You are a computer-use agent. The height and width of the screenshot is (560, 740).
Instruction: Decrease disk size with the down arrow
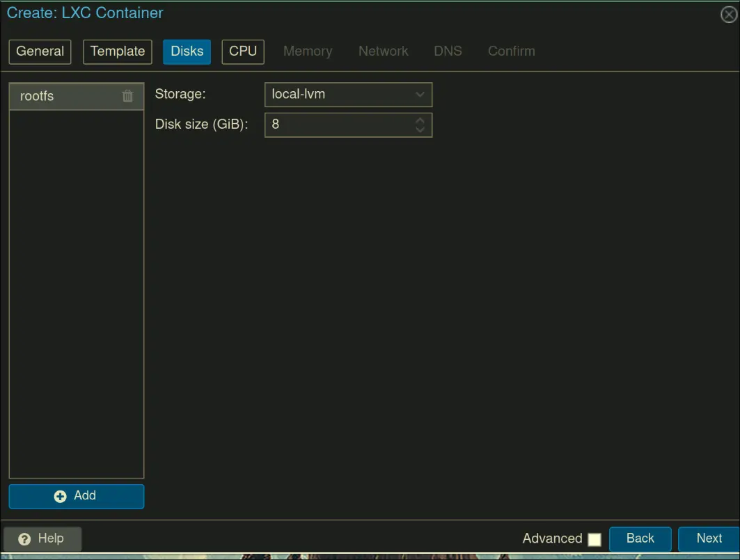[420, 129]
